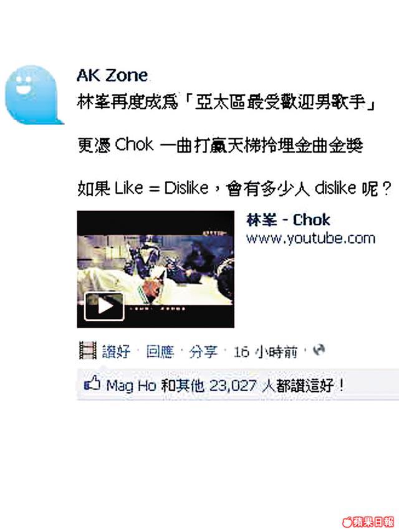Click the post line about Chok 金曲金獎

220,146
